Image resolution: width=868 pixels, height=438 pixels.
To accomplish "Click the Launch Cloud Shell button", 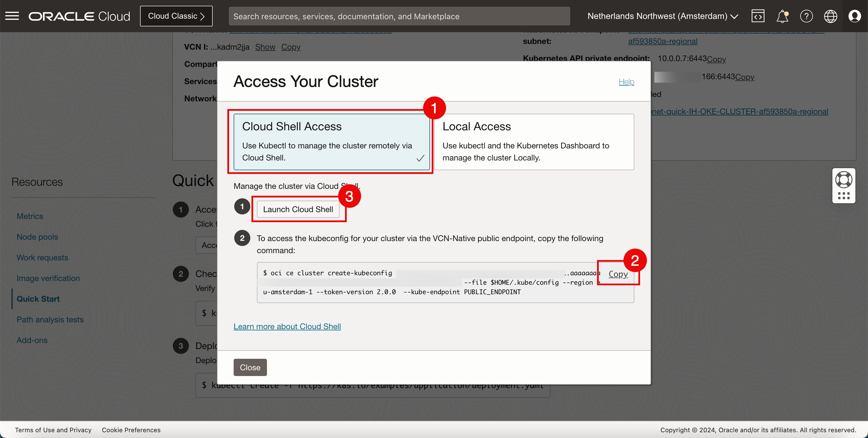I will (x=298, y=209).
